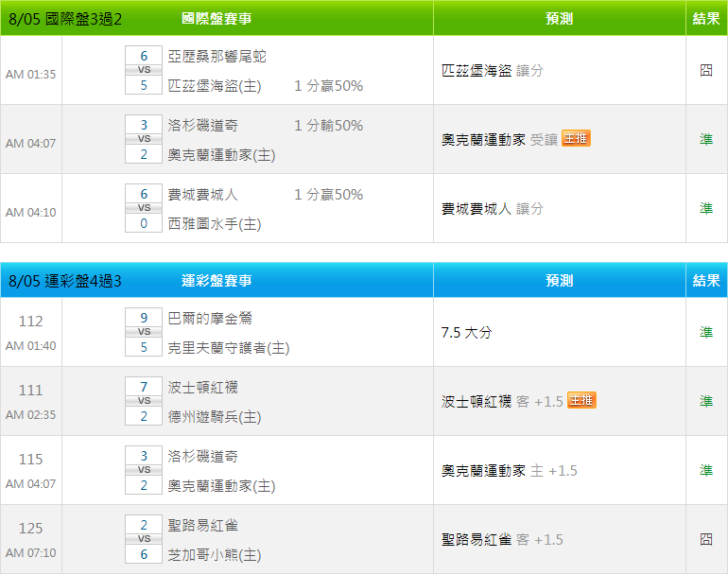The height and width of the screenshot is (575, 728).
Task: Click the prediction 匹茲堡海盜 讓分
Action: tap(493, 71)
